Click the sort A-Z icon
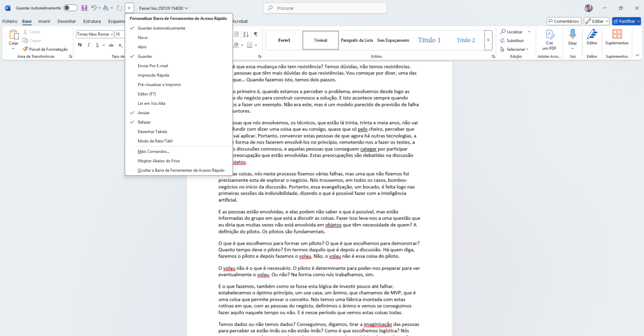Screen dimensions: 644x336 (x=246, y=34)
